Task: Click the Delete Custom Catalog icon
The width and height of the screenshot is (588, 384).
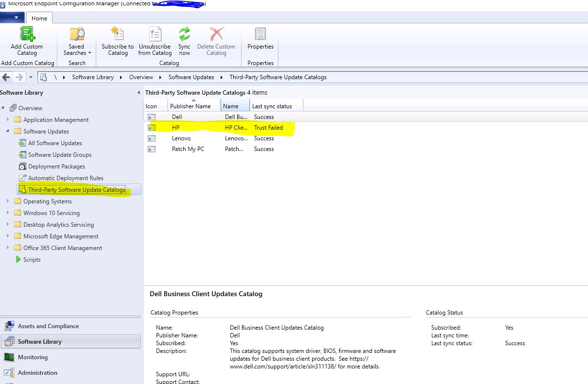Action: (216, 34)
